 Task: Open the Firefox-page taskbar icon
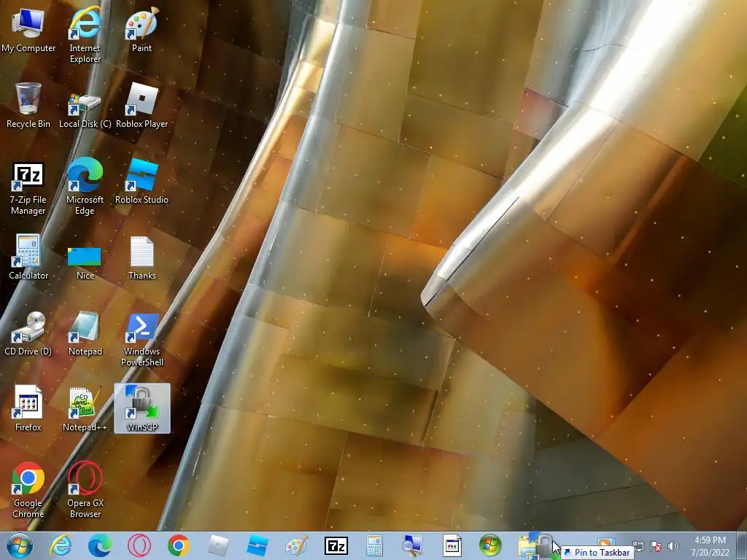point(452,545)
